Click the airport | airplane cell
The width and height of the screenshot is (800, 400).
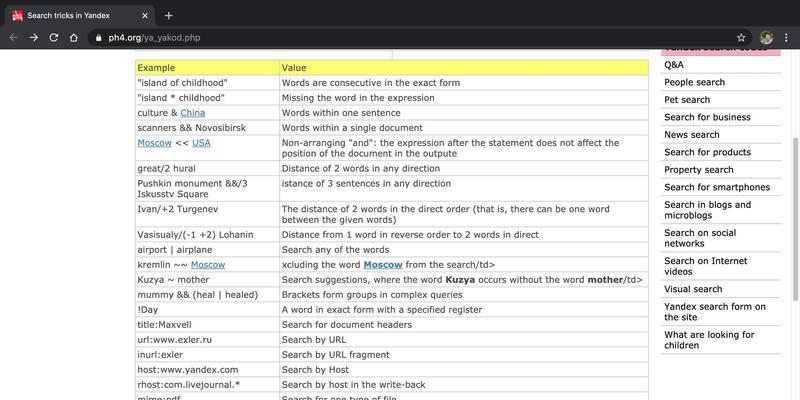pyautogui.click(x=208, y=249)
